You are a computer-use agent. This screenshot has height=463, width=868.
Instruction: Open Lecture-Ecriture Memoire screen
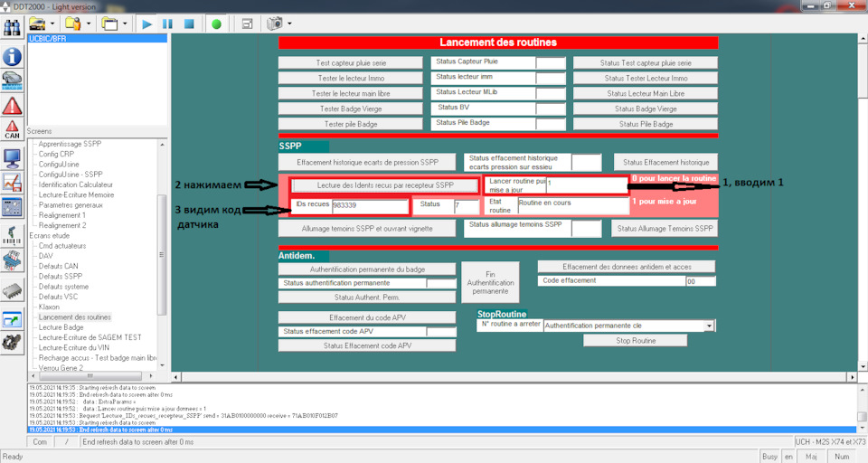[76, 195]
